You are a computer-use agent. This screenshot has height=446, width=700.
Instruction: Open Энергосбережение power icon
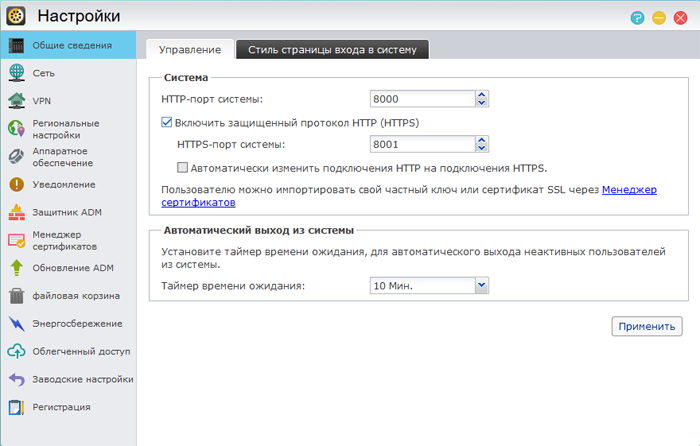pyautogui.click(x=16, y=323)
